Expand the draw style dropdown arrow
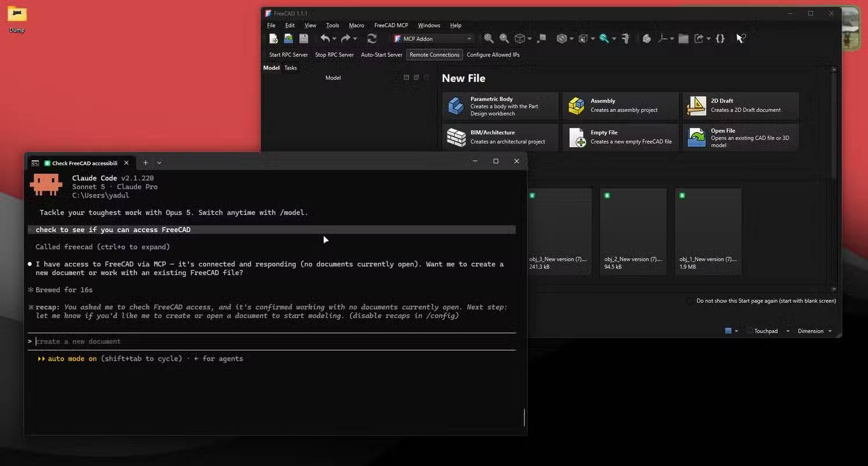The height and width of the screenshot is (466, 868). pyautogui.click(x=571, y=39)
